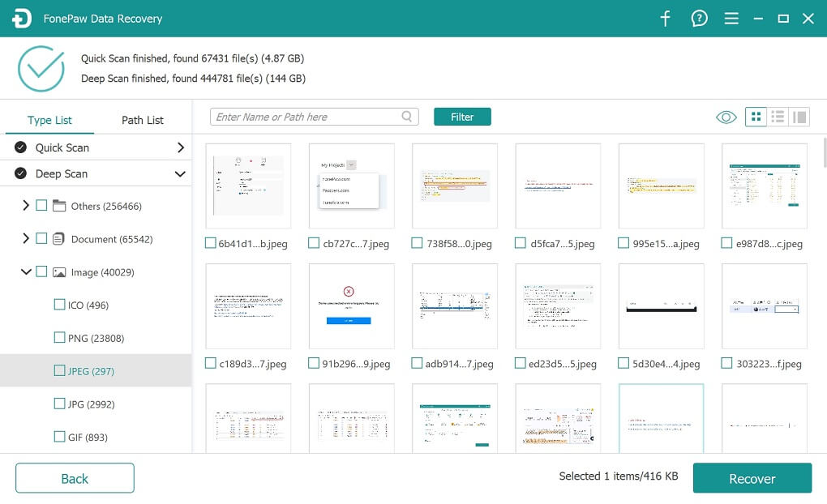The height and width of the screenshot is (504, 827).
Task: Switch to the Type List tab
Action: click(x=49, y=120)
